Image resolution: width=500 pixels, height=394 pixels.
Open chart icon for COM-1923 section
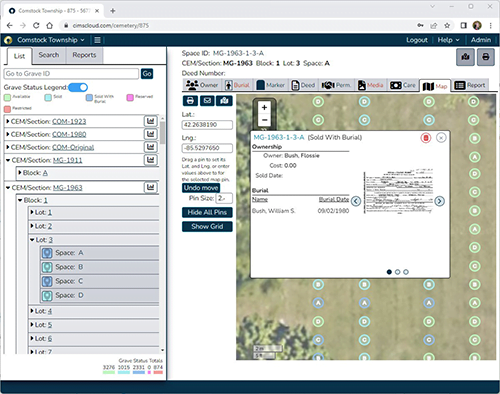(151, 121)
